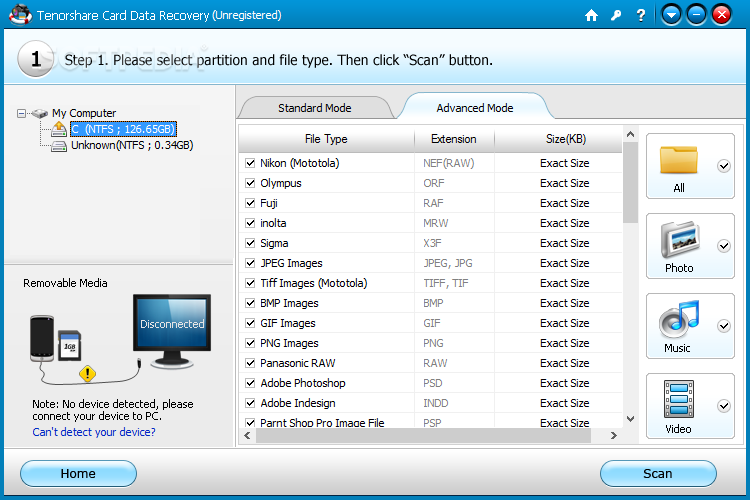Click the C drive icon in tree

tap(59, 129)
